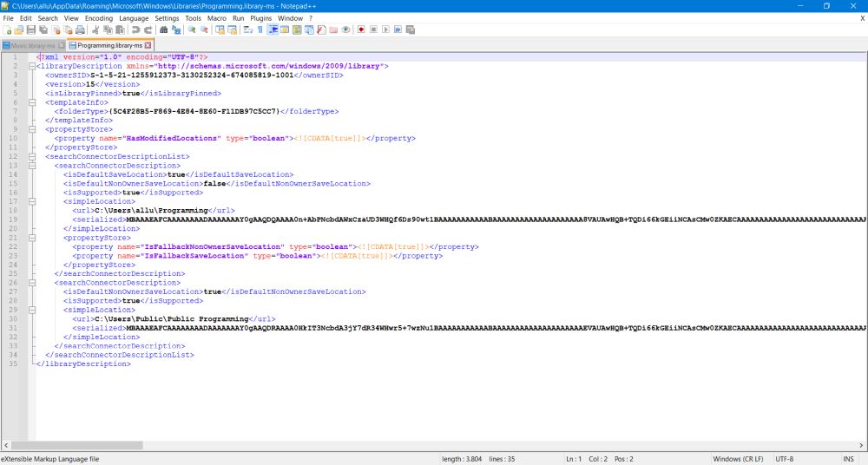This screenshot has height=465, width=868.
Task: Click the 'length : 3.804' status entry
Action: click(462, 459)
